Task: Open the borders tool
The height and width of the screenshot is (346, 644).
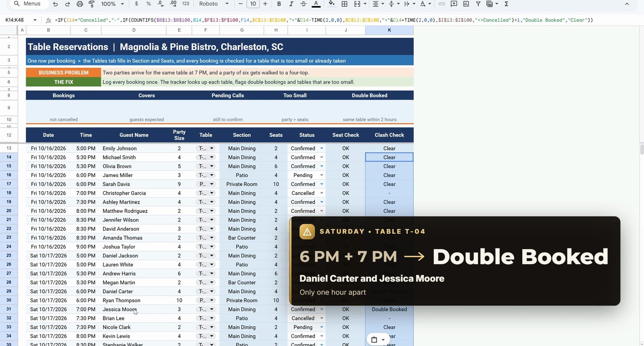Action: tap(345, 4)
